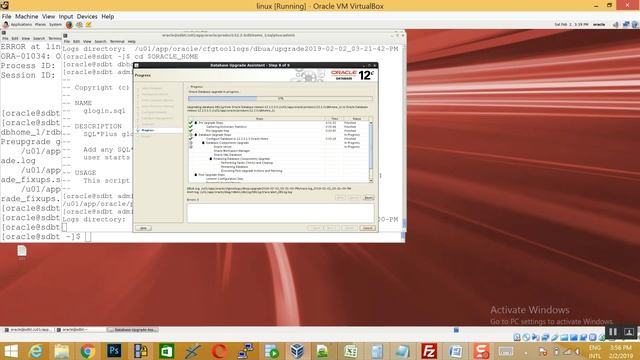This screenshot has height=360, width=640.
Task: Open File Explorer from the taskbar
Action: tap(62, 351)
